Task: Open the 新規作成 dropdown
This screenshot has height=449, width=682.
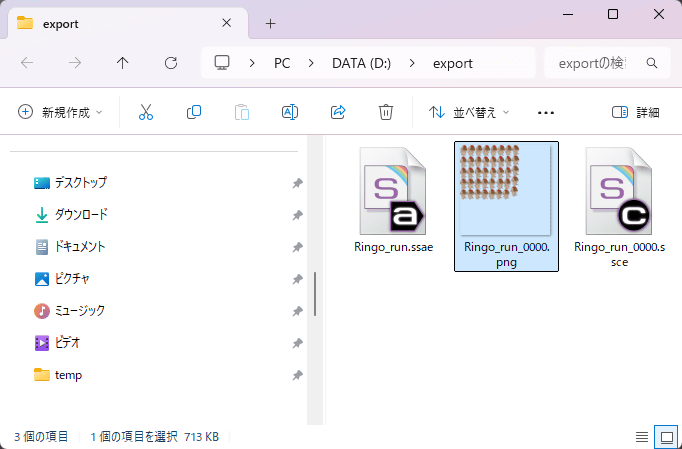Action: pos(60,112)
